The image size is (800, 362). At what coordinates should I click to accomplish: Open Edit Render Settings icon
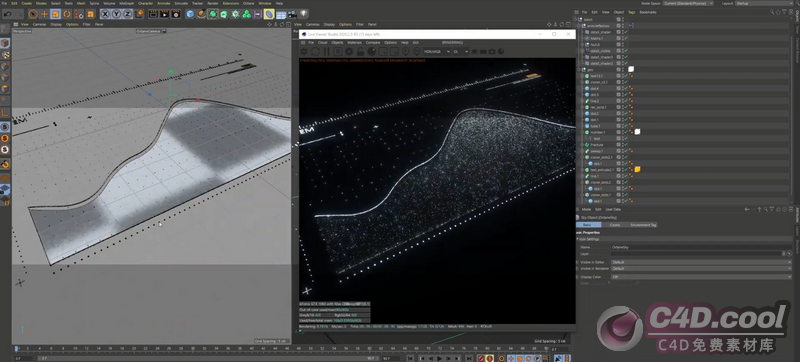coord(176,14)
